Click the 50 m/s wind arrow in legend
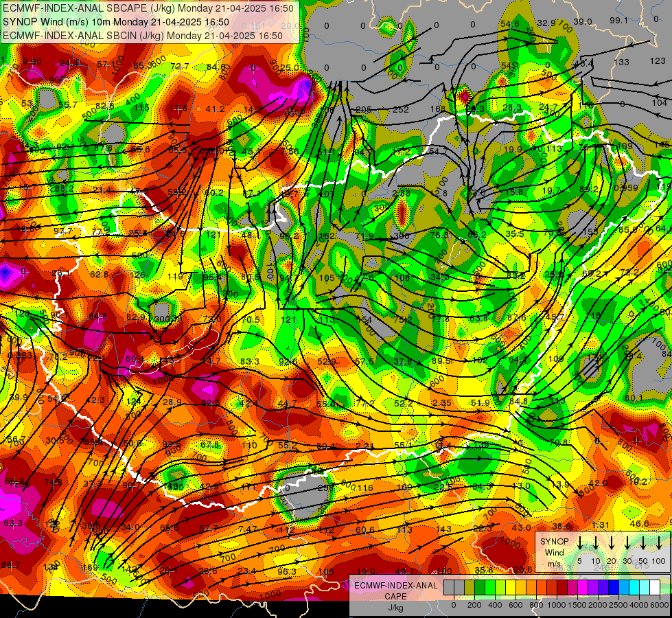This screenshot has width=672, height=618. pyautogui.click(x=643, y=543)
